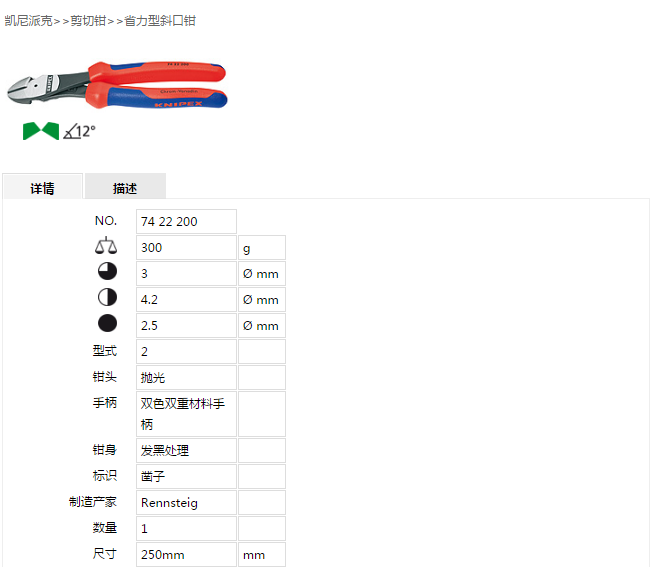Click the 250mm size value cell
The width and height of the screenshot is (651, 567).
click(186, 555)
